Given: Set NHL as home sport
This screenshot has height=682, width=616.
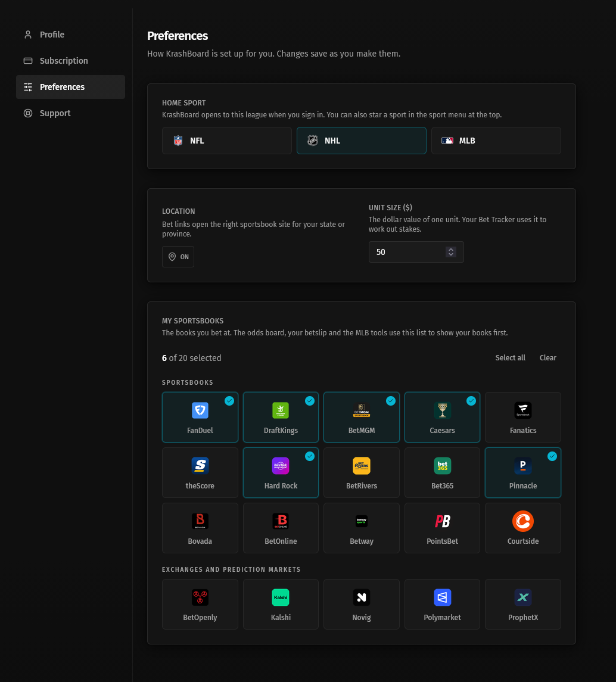Looking at the screenshot, I should [x=361, y=141].
